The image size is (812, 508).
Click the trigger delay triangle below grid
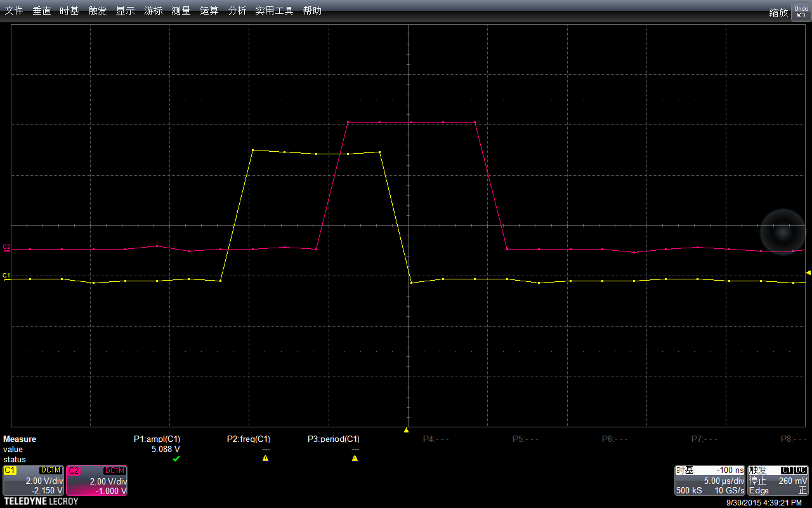[406, 431]
